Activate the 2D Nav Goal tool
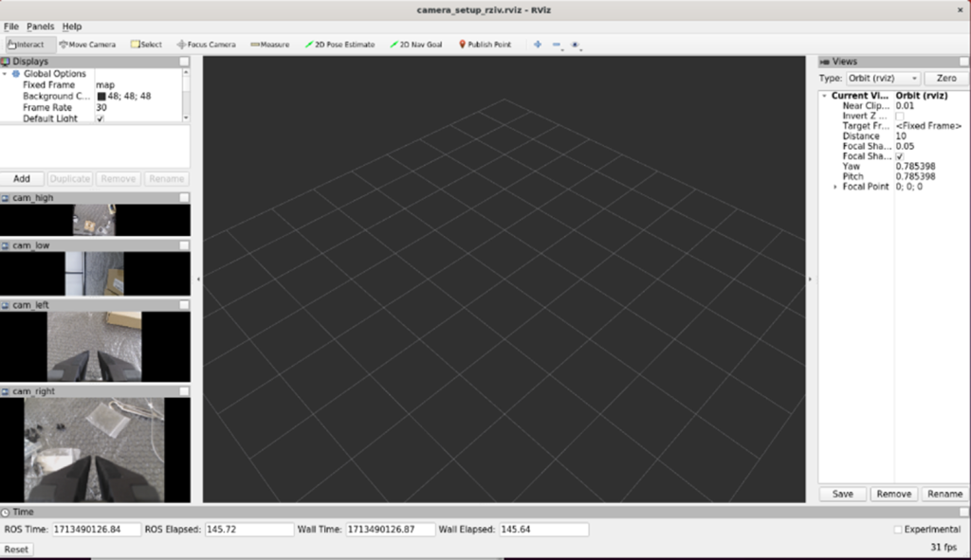 [415, 45]
